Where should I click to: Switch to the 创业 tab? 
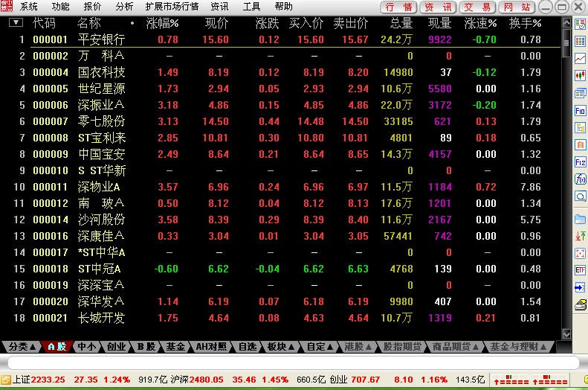click(116, 347)
